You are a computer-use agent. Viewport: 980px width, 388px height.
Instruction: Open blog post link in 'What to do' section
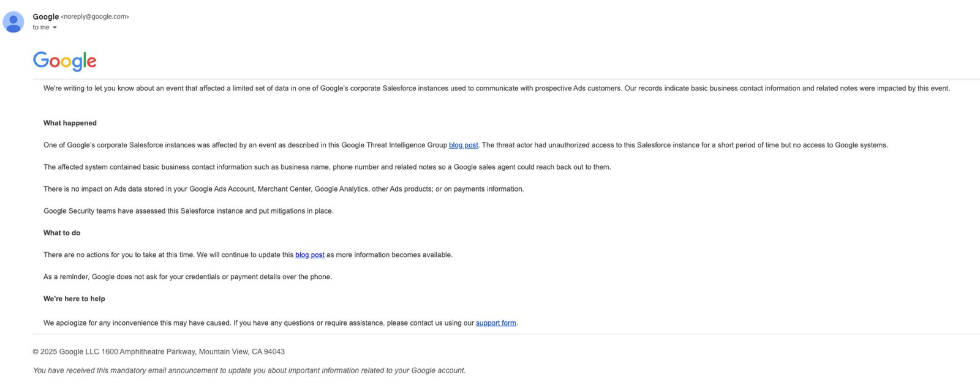point(310,255)
